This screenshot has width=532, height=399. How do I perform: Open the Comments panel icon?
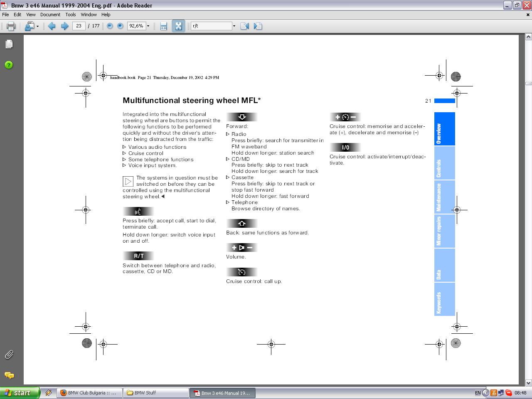[x=9, y=375]
